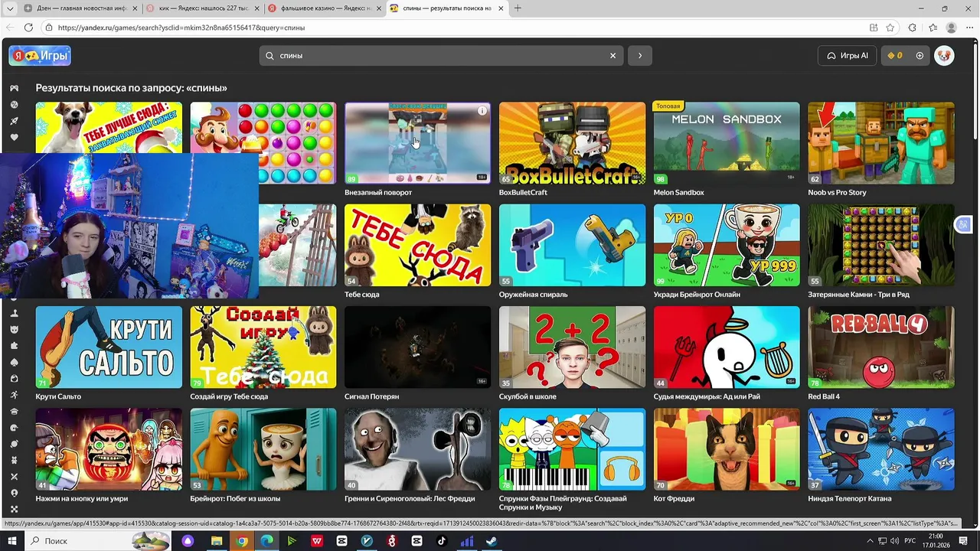The image size is (980, 551).
Task: Switch to кик Яндекс tab
Action: pos(203,8)
